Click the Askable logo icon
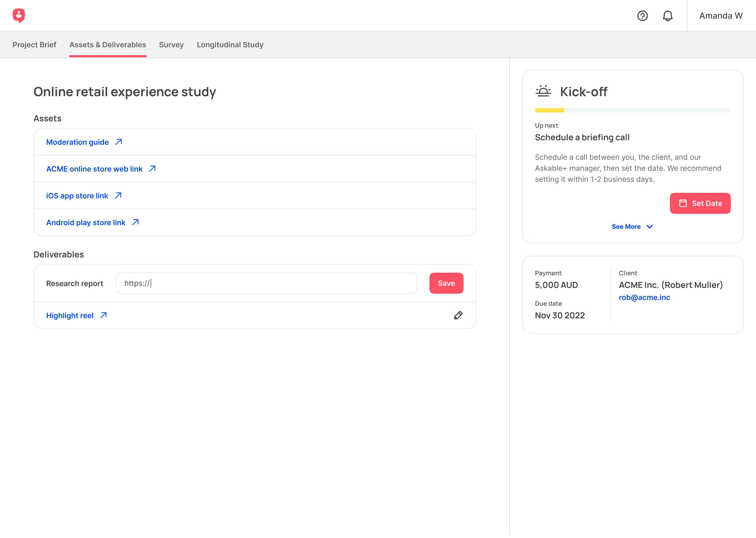 click(x=19, y=15)
